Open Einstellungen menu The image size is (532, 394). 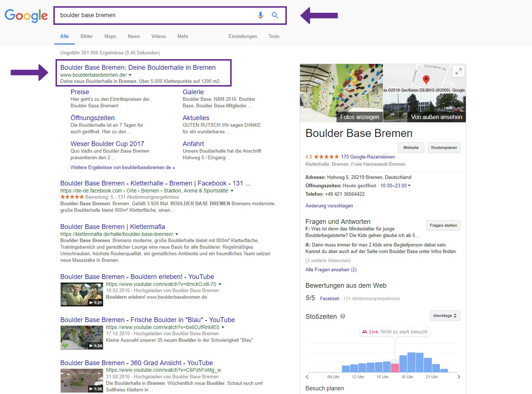coord(243,36)
